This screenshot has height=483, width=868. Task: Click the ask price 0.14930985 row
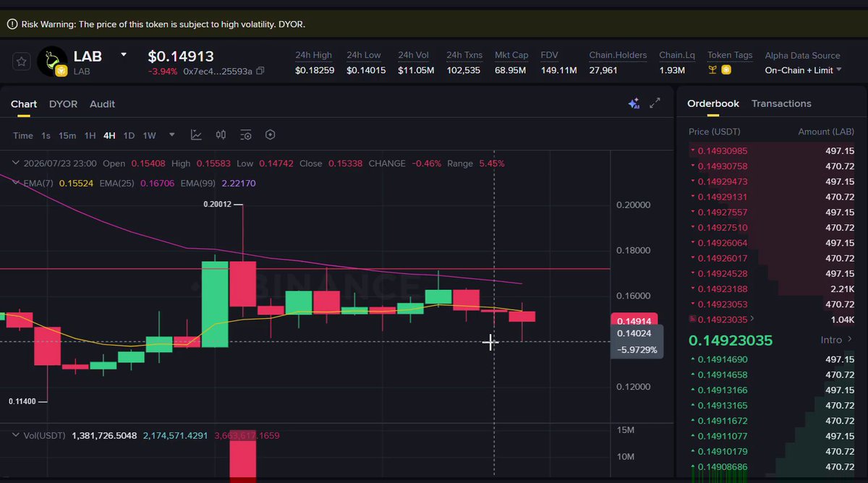click(x=772, y=150)
